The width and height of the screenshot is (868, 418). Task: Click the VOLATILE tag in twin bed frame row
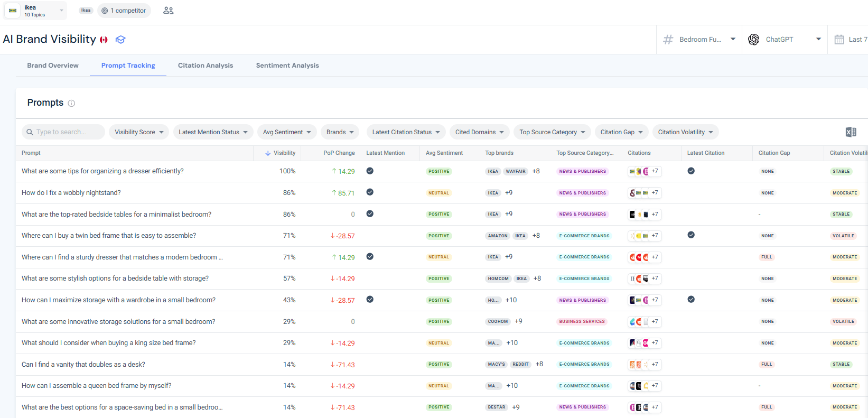click(x=843, y=236)
